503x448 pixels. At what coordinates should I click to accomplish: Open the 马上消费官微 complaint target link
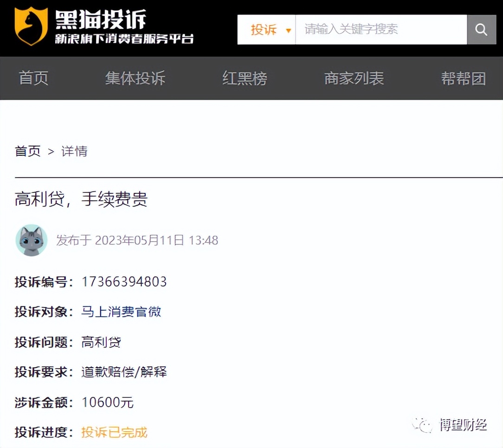121,312
